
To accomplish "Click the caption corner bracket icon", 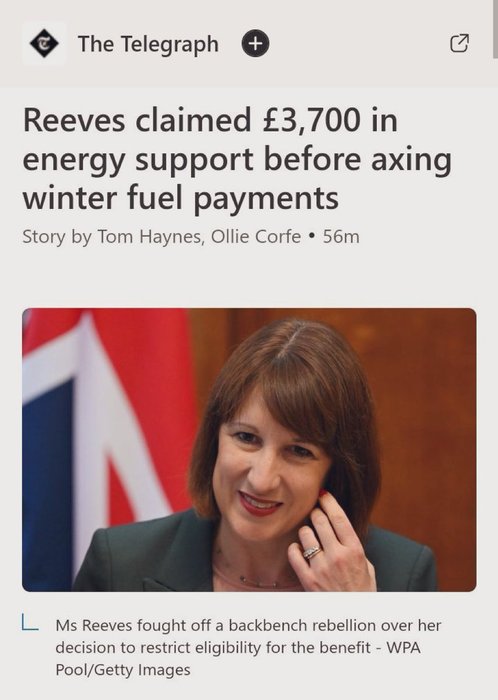I will click(x=30, y=623).
